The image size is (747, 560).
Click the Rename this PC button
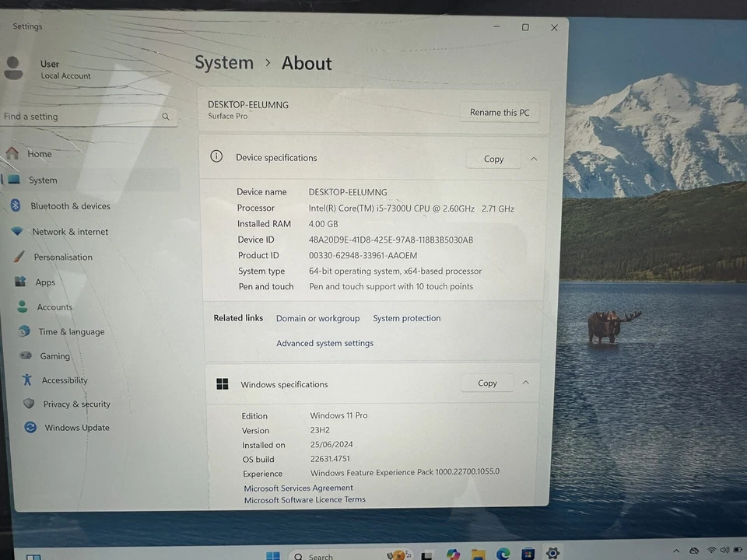[499, 112]
